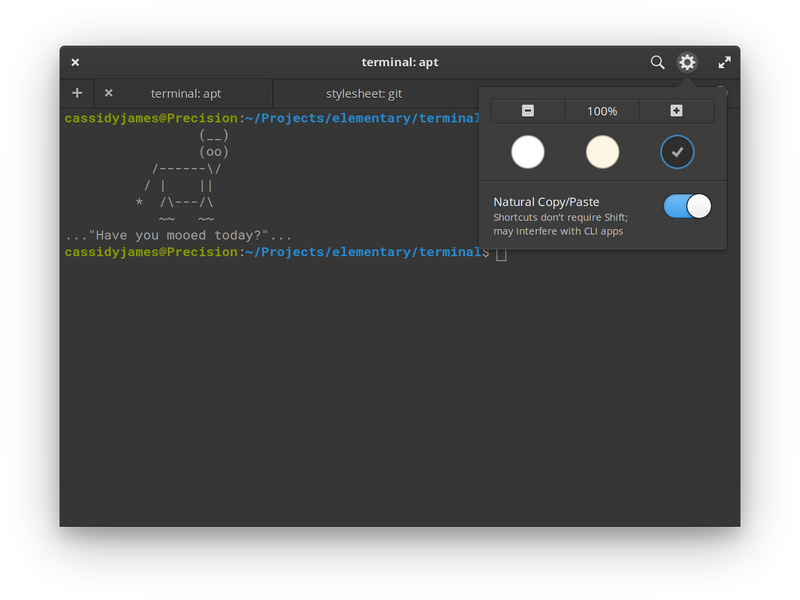The width and height of the screenshot is (800, 600).
Task: Switch to the 'terminal: apt' tab
Action: pyautogui.click(x=184, y=93)
